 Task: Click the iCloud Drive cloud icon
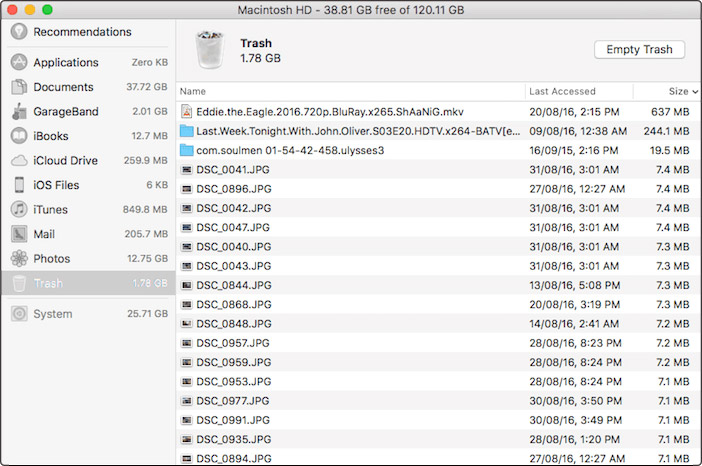[19, 160]
